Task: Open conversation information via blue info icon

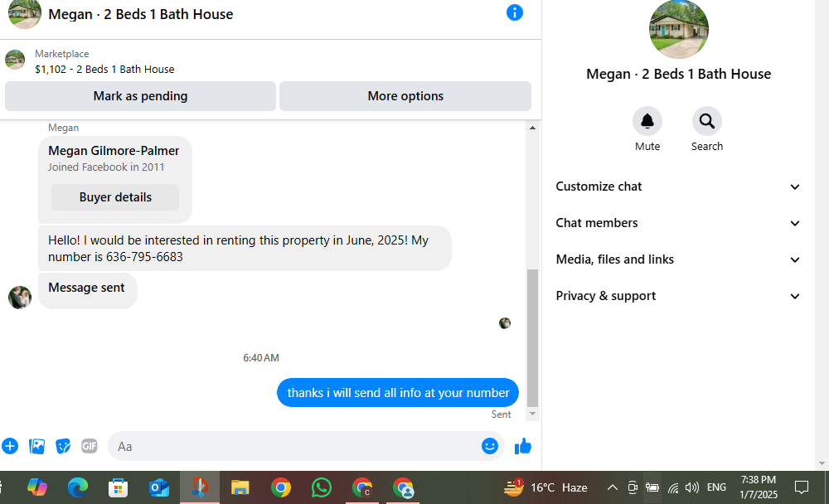Action: [x=515, y=12]
